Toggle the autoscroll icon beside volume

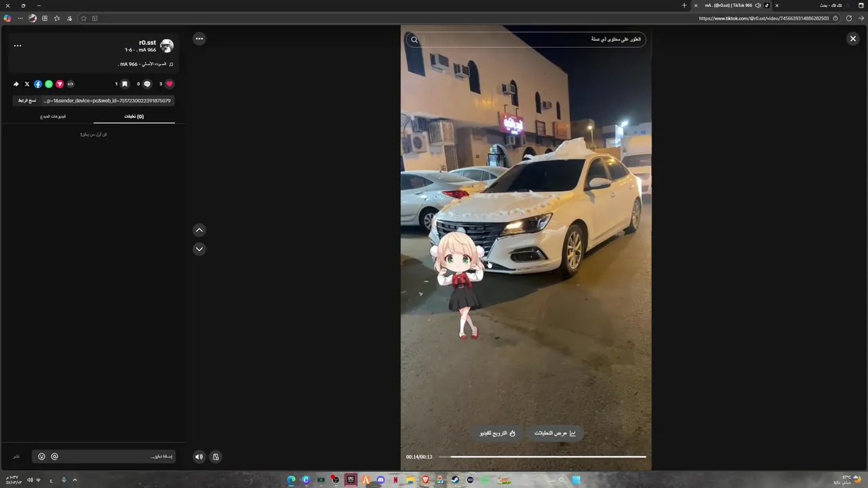point(216,457)
